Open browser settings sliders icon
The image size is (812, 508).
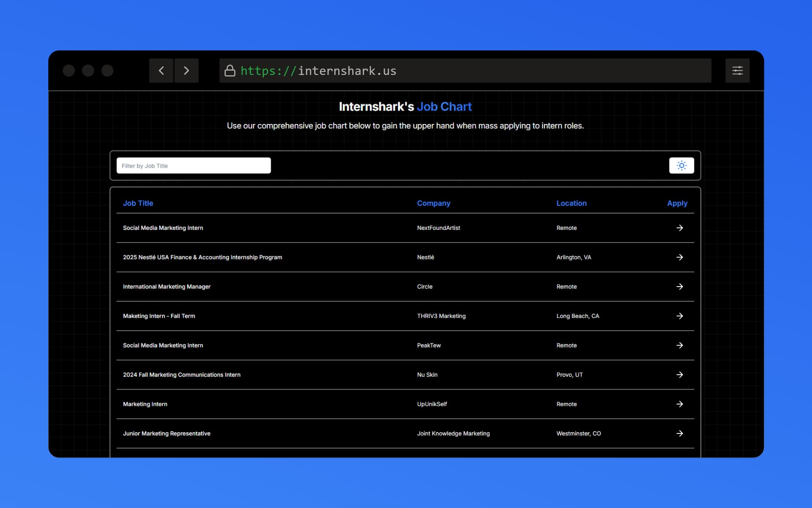click(737, 71)
